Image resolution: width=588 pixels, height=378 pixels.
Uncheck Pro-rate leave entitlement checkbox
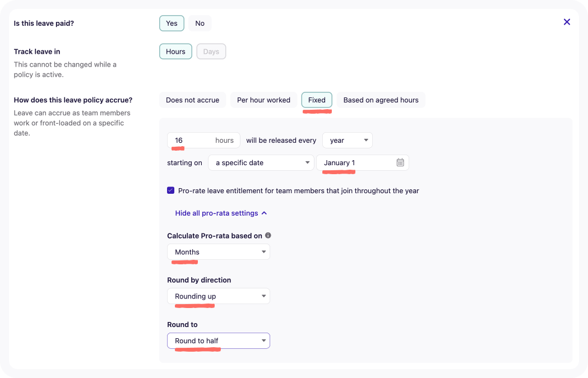click(x=170, y=190)
